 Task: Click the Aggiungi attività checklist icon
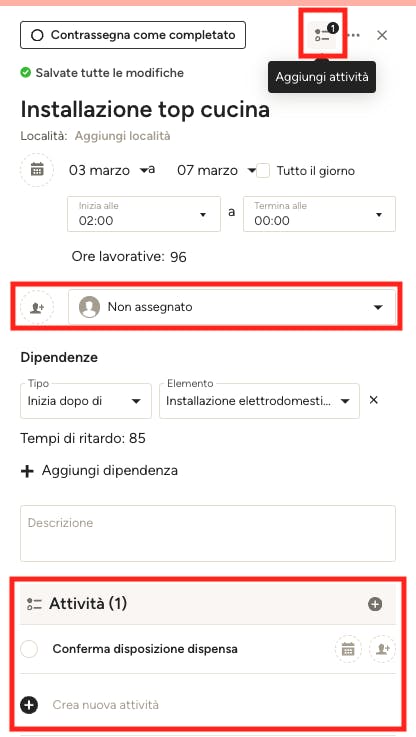322,35
